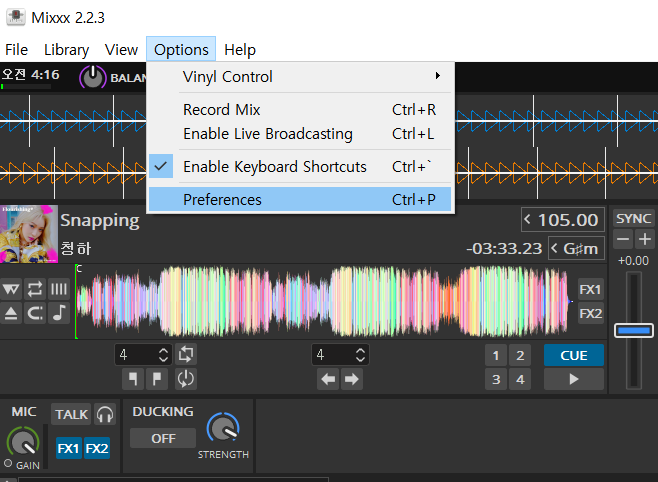Toggle Enable Keyboard Shortcuts checkbox
The image size is (658, 482).
(300, 167)
